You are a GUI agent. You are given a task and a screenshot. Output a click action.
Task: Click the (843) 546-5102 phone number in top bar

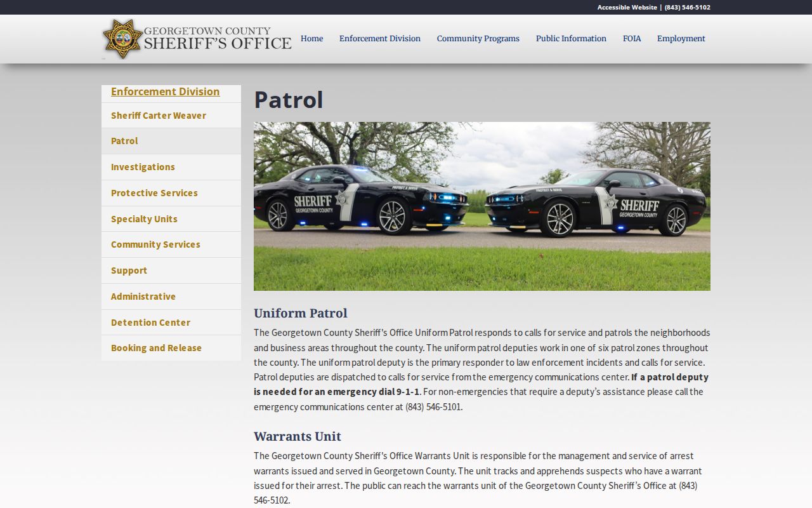click(x=687, y=8)
